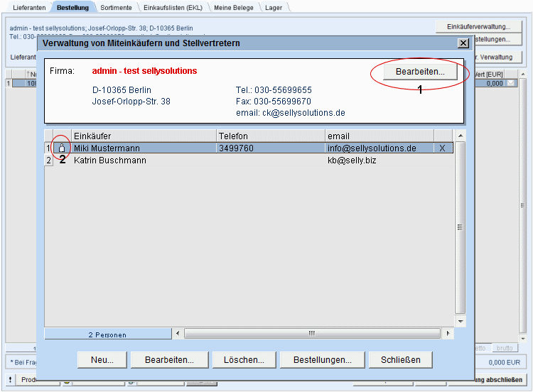Open Bestellungen... for the selected buyer
533x392 pixels.
point(323,360)
